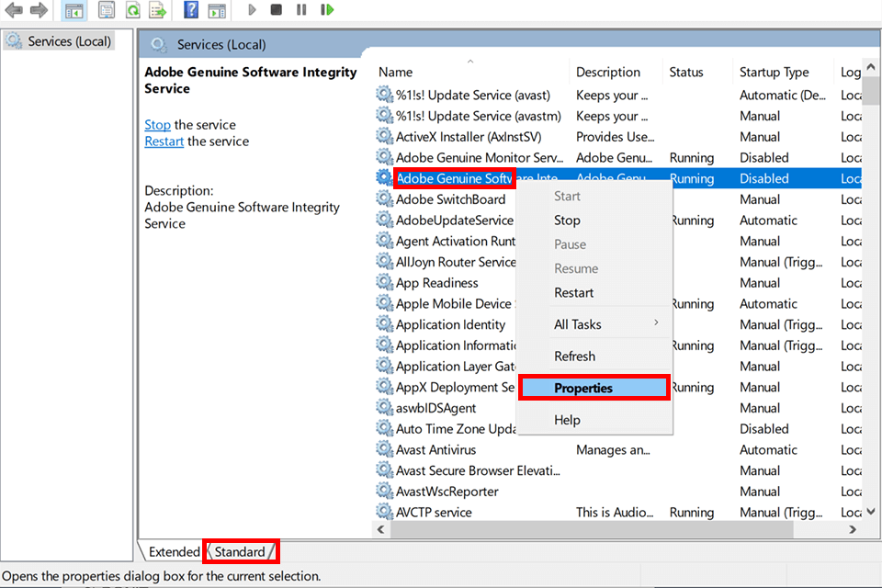Viewport: 882px width, 588px height.
Task: Click the toolbar Properties sheet icon
Action: (107, 10)
